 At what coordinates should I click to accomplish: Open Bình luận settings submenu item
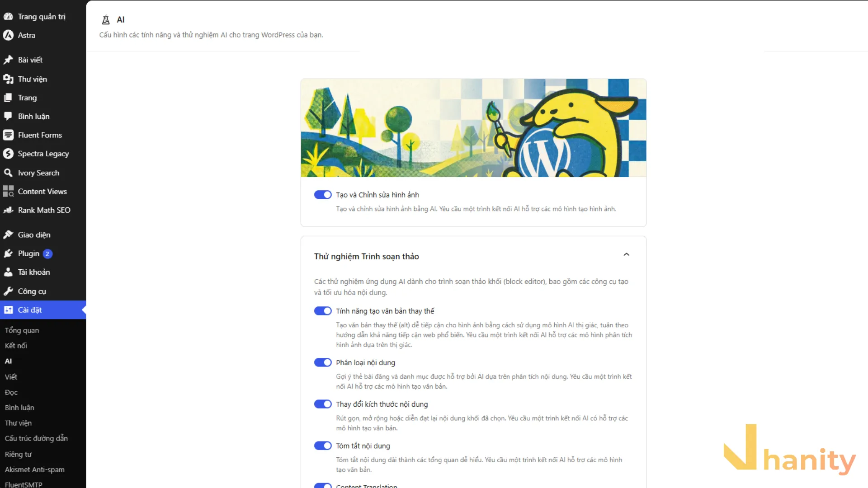(x=19, y=408)
